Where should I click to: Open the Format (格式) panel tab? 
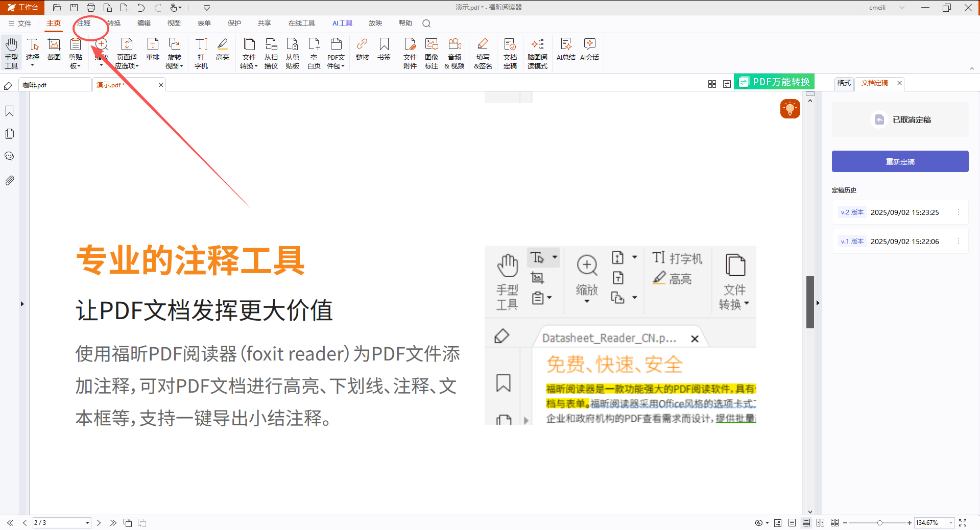coord(844,83)
